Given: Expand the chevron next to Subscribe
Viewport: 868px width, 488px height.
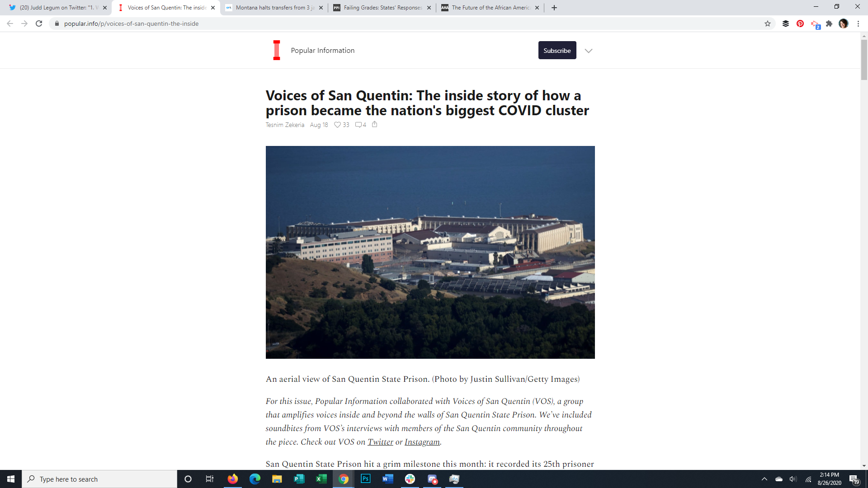Looking at the screenshot, I should tap(588, 51).
